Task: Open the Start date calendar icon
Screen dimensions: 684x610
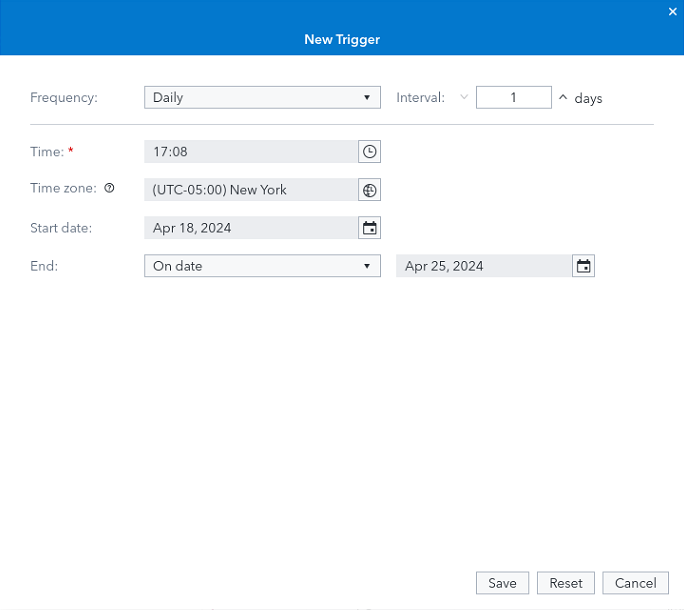Action: (369, 228)
